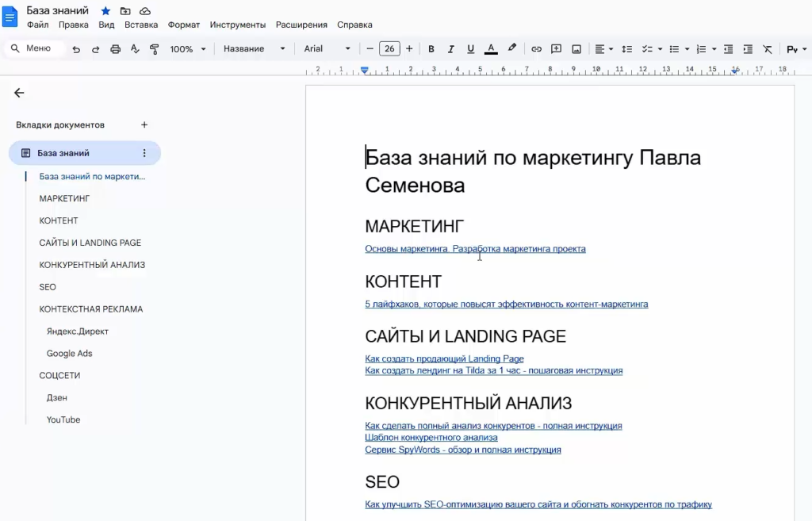Image resolution: width=812 pixels, height=521 pixels.
Task: Select the paint format roller icon
Action: 155,49
